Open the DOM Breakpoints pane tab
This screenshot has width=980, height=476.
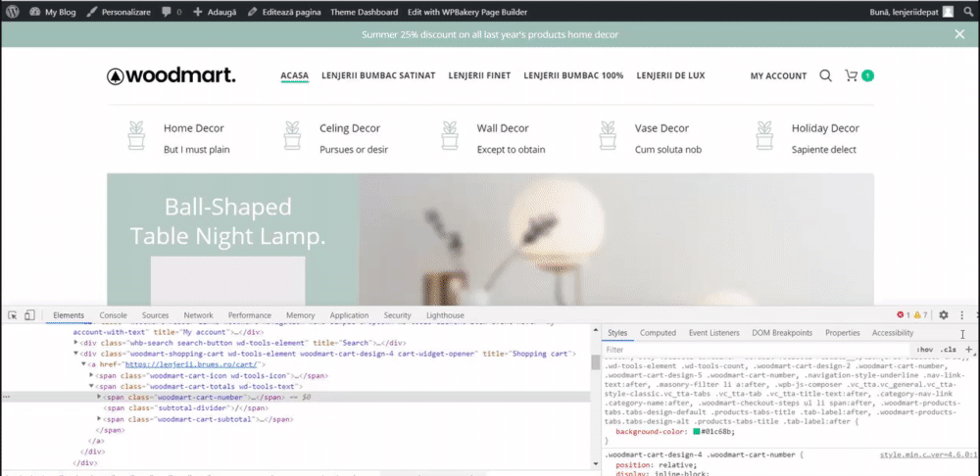coord(782,333)
